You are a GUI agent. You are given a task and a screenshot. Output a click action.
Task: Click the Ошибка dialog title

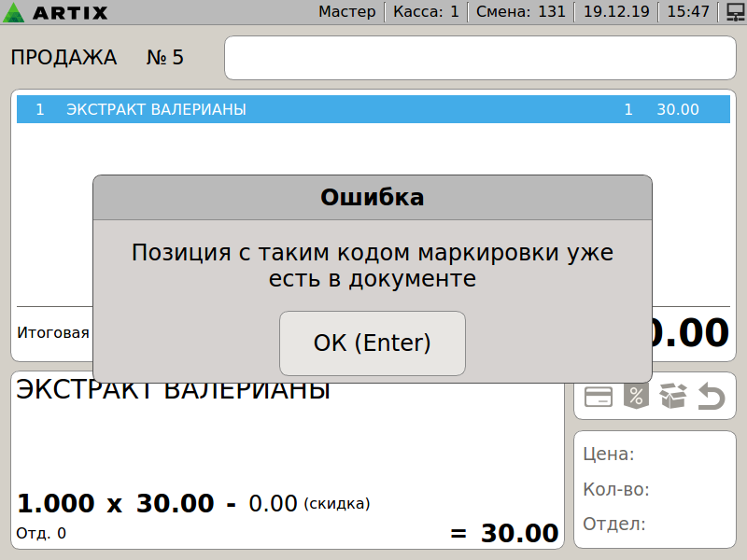pyautogui.click(x=372, y=198)
